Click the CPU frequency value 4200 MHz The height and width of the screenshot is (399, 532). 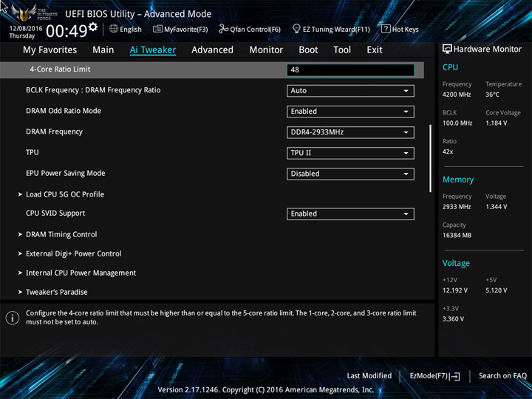457,95
